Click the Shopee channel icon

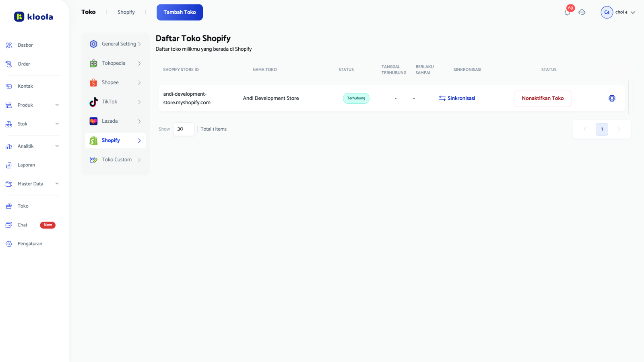(x=93, y=82)
